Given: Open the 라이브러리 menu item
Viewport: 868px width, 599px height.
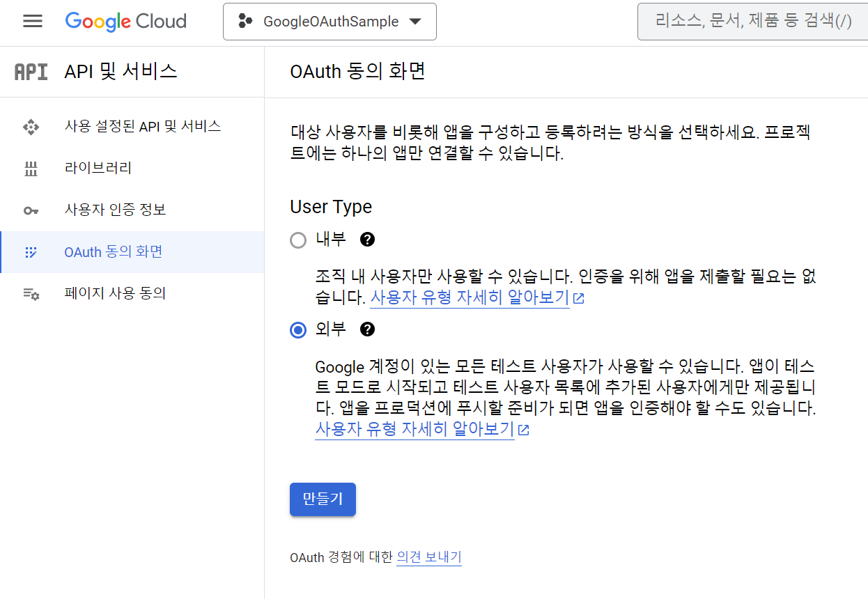Looking at the screenshot, I should (132, 168).
